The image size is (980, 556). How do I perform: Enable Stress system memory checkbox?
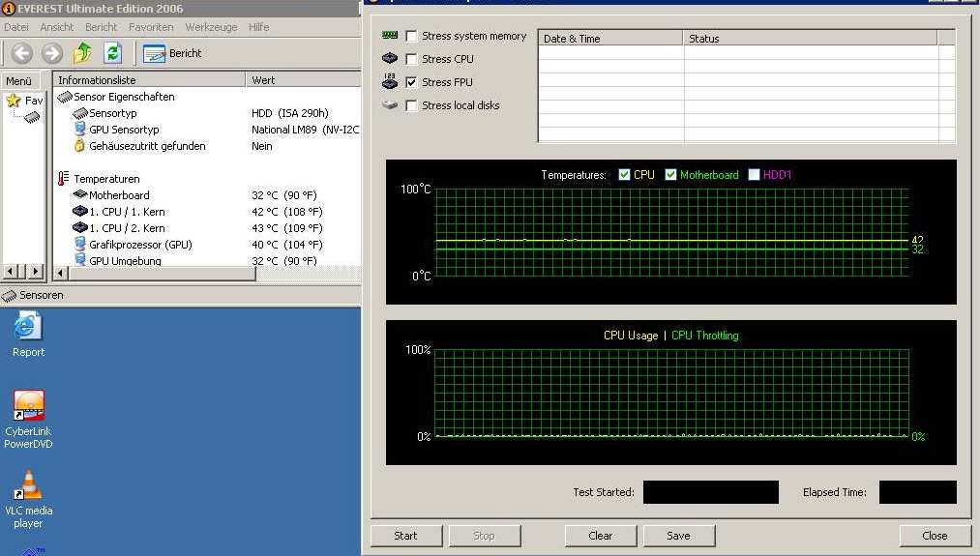click(411, 36)
